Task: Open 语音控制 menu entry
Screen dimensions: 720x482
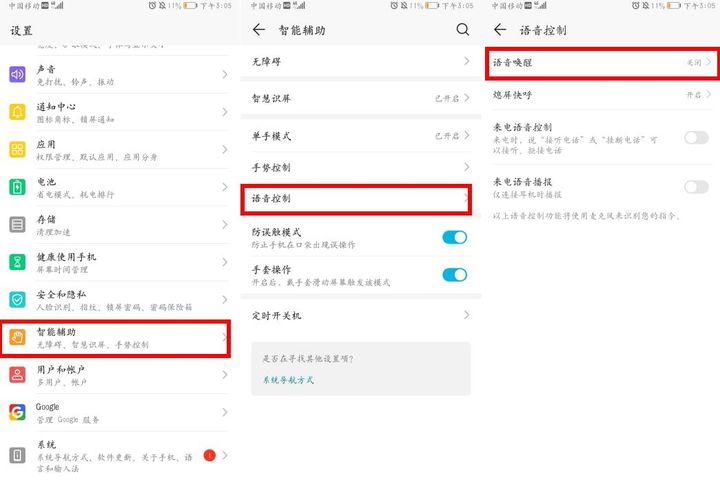Action: coord(356,199)
